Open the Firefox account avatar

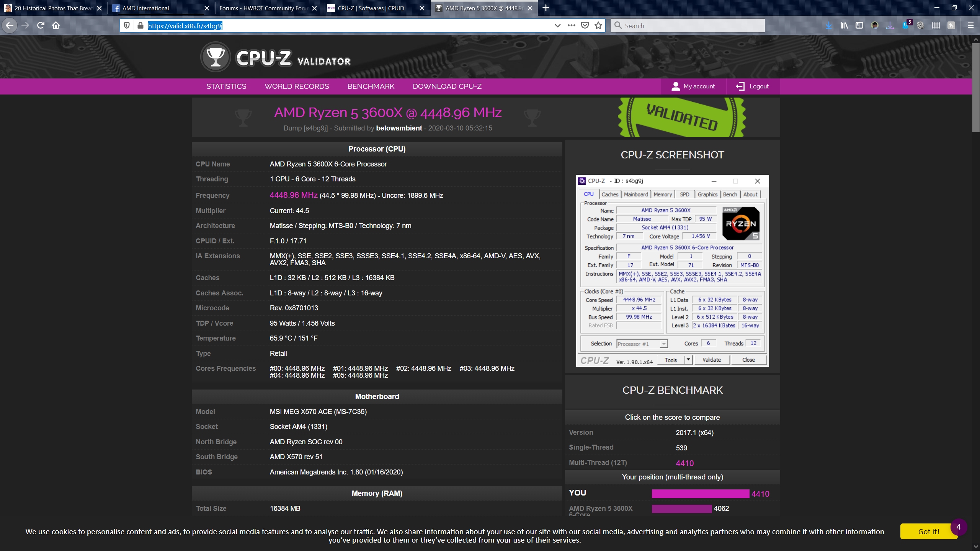coord(875,26)
